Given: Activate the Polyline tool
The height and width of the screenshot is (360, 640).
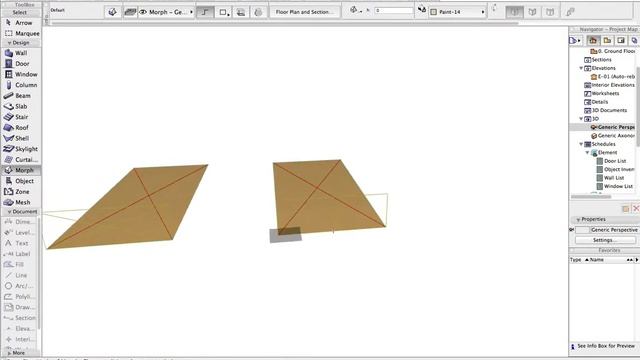Looking at the screenshot, I should [x=19, y=296].
